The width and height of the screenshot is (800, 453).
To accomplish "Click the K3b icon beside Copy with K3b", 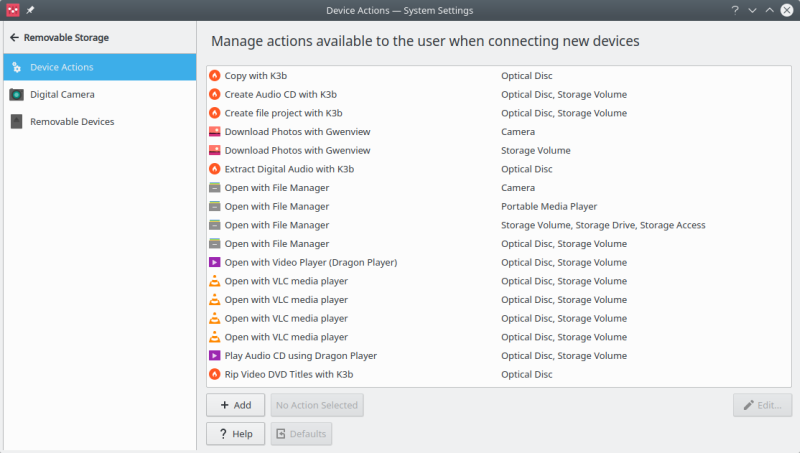I will pyautogui.click(x=214, y=76).
